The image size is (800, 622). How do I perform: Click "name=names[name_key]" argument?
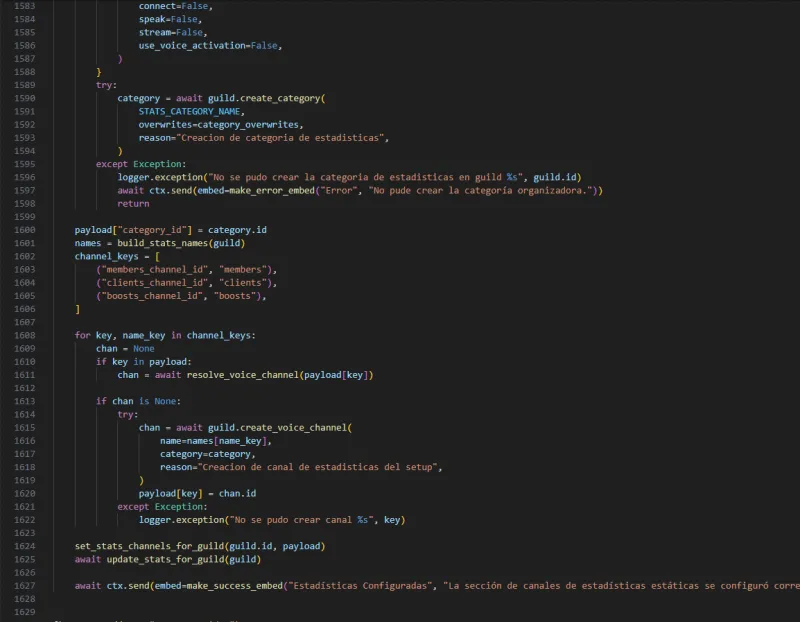(x=213, y=441)
